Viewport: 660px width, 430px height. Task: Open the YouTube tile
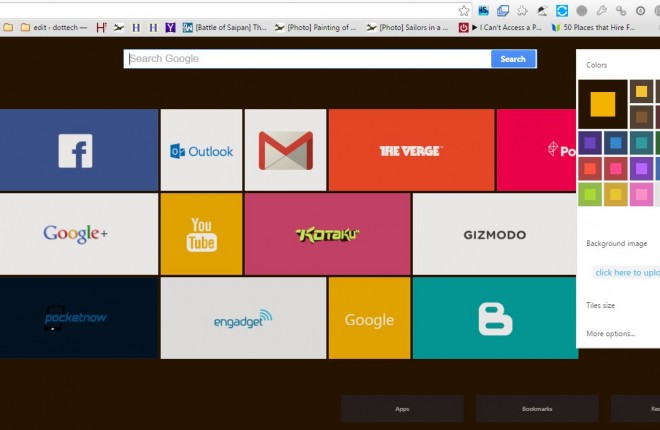point(201,234)
